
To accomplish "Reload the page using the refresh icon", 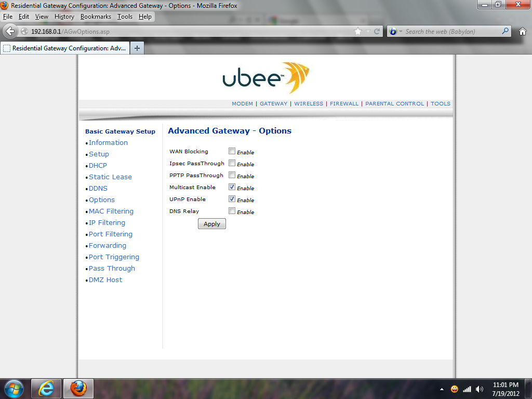I will tap(377, 31).
